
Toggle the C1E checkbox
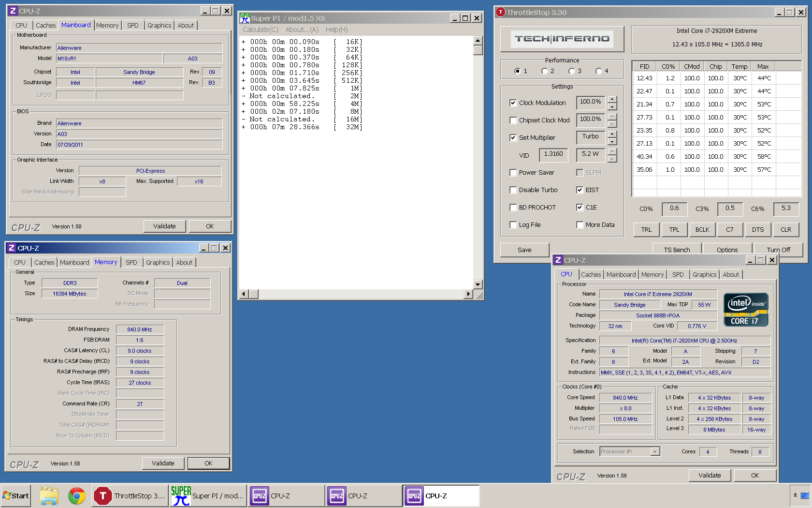[580, 207]
